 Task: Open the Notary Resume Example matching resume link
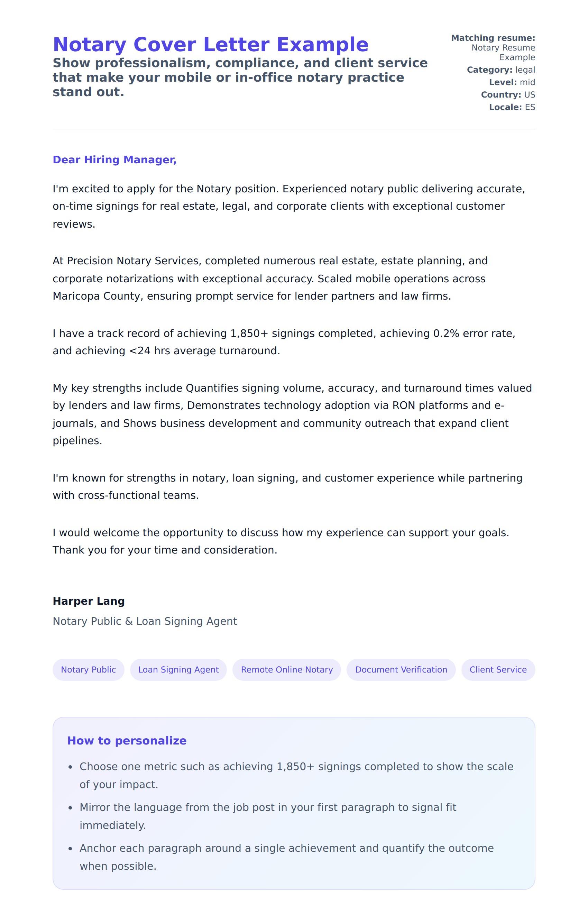click(503, 53)
